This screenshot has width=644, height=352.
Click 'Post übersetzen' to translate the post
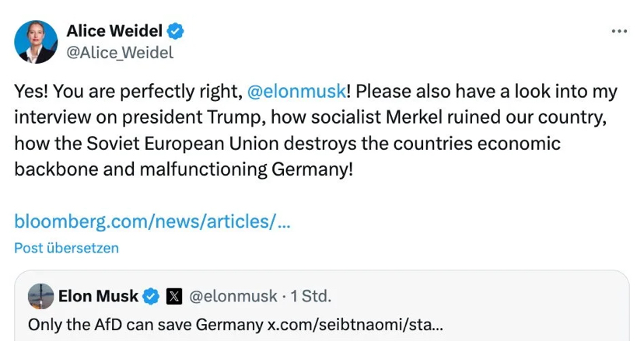[x=67, y=248]
